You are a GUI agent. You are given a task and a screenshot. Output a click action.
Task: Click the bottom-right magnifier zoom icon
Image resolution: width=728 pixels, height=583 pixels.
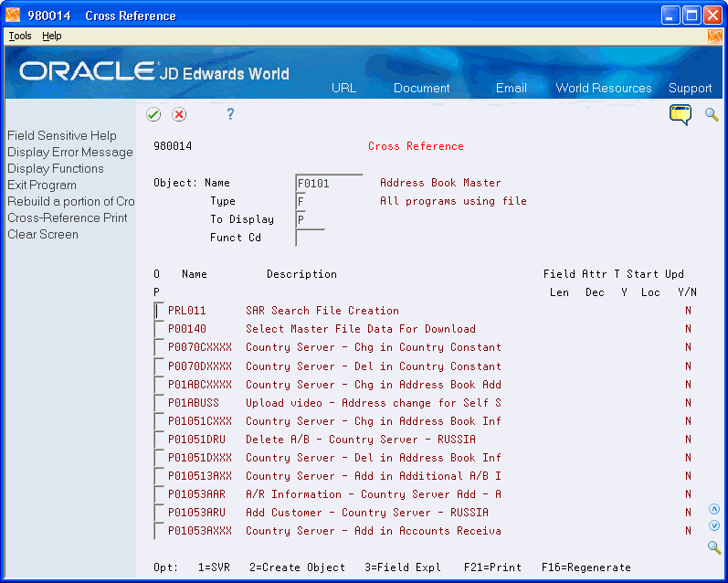pyautogui.click(x=714, y=547)
